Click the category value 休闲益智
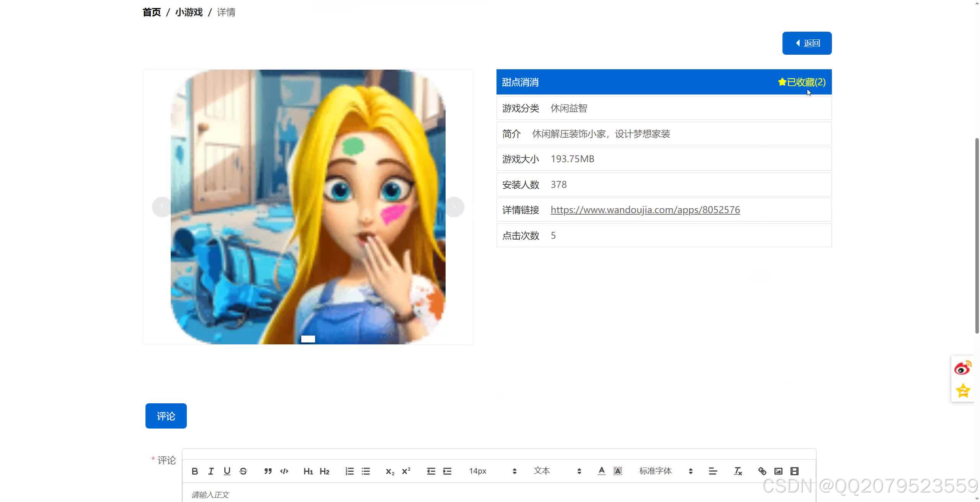Viewport: 980px width, 502px height. [x=569, y=108]
